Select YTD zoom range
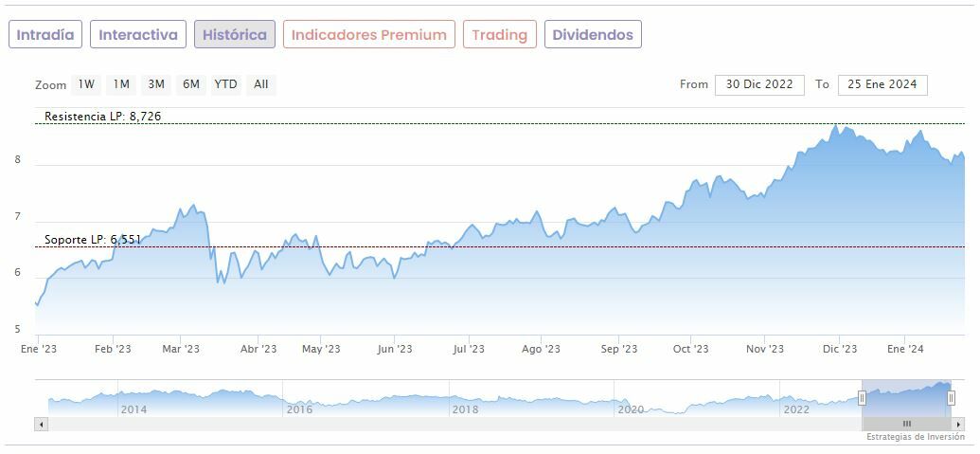This screenshot has height=454, width=980. click(x=225, y=84)
